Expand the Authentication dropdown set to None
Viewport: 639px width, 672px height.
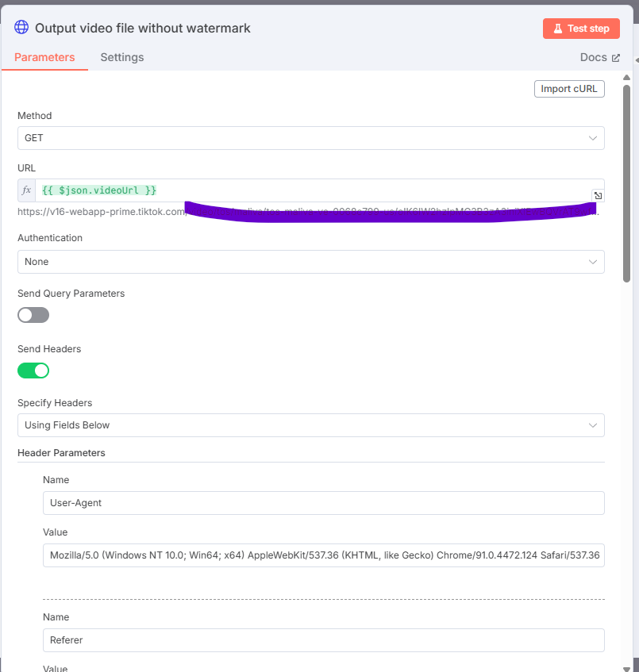(x=311, y=262)
